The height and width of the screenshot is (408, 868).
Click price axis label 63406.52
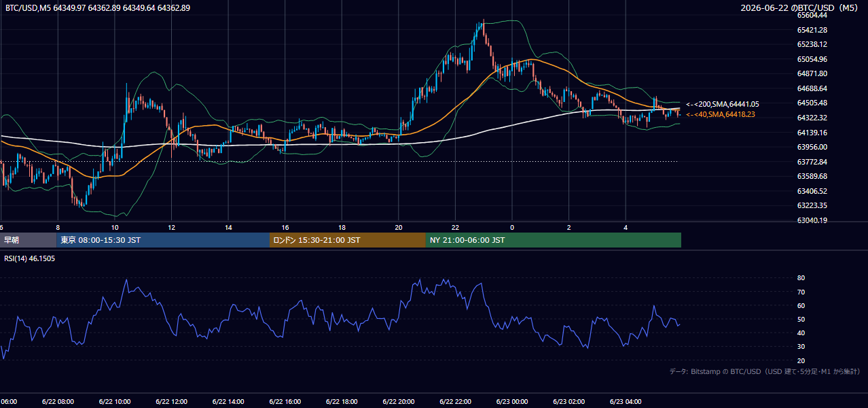point(812,191)
